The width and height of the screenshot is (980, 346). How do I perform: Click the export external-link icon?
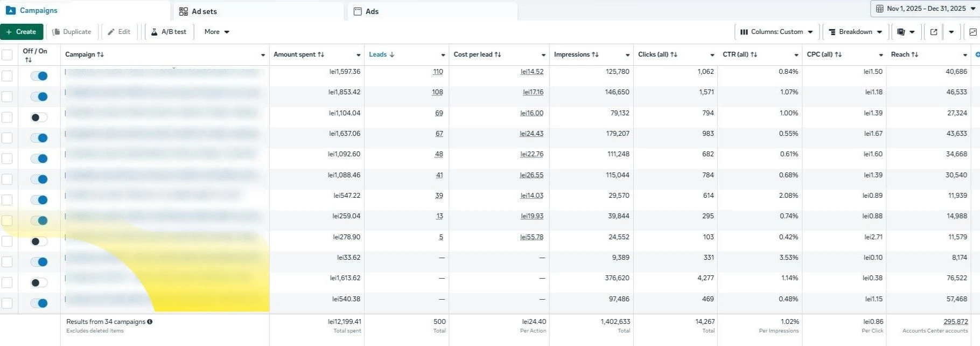[x=934, y=32]
